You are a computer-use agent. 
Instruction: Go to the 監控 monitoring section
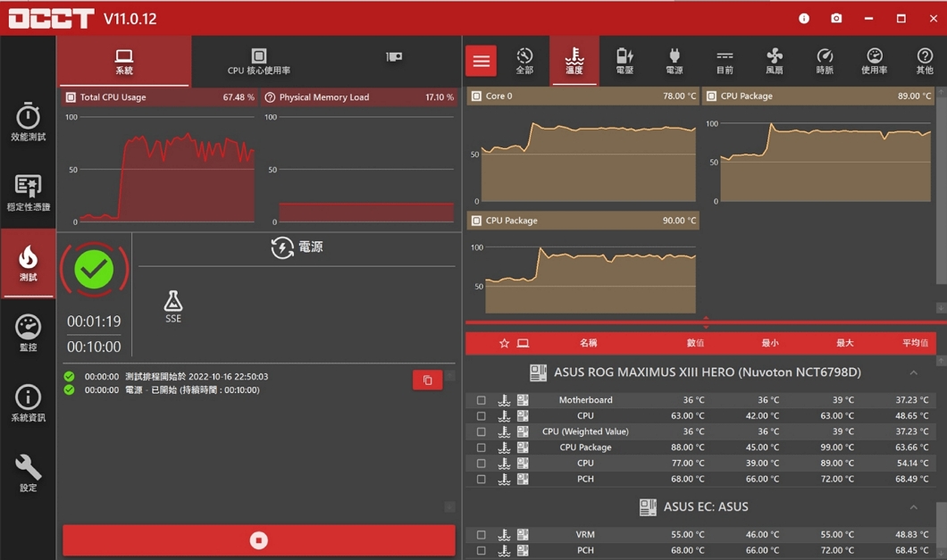tap(28, 333)
